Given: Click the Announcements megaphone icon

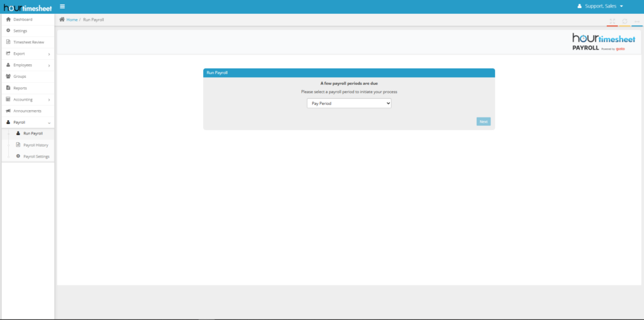Looking at the screenshot, I should (8, 111).
